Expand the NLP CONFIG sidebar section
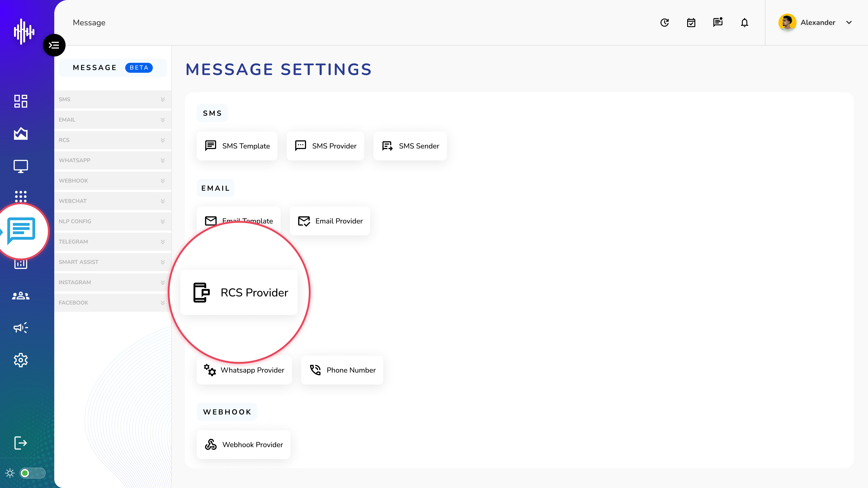Image resolution: width=868 pixels, height=488 pixels. 113,221
